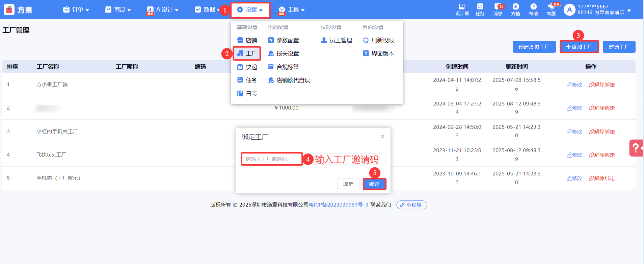Click 修改 for 小红的手机壳工厂
This screenshot has width=644, height=264.
pos(574,131)
